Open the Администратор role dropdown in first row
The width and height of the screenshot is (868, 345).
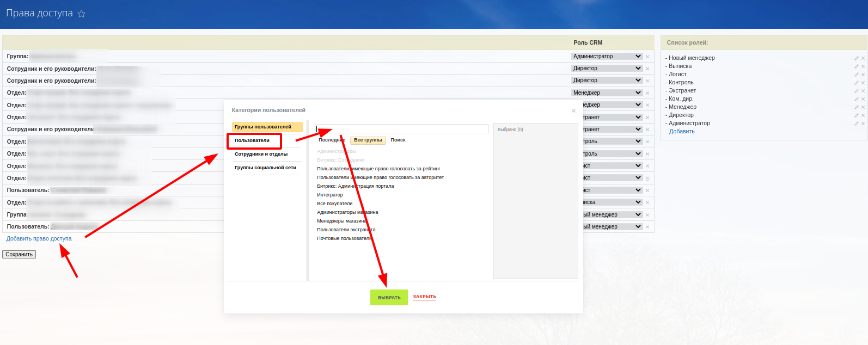607,57
